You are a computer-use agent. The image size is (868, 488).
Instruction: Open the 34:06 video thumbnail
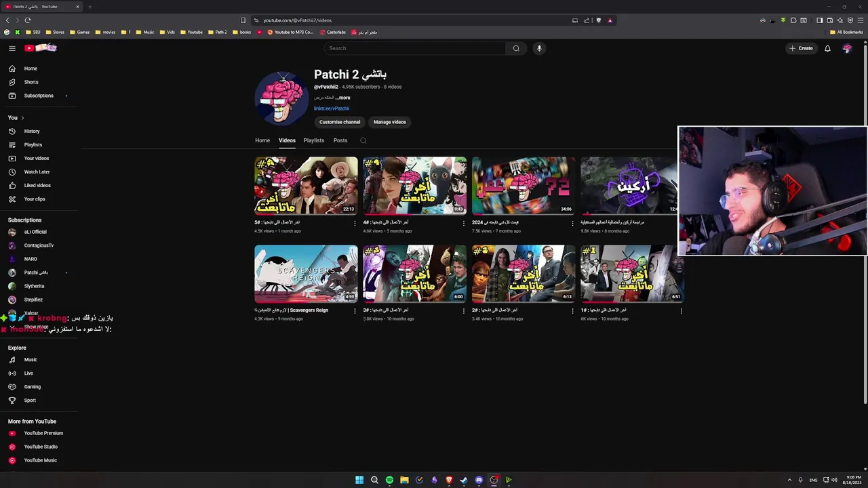tap(524, 186)
